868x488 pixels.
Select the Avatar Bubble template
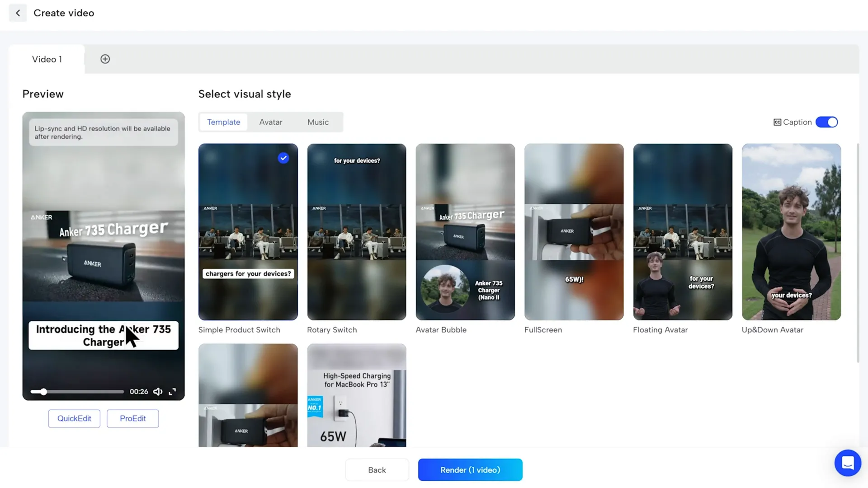pos(465,232)
